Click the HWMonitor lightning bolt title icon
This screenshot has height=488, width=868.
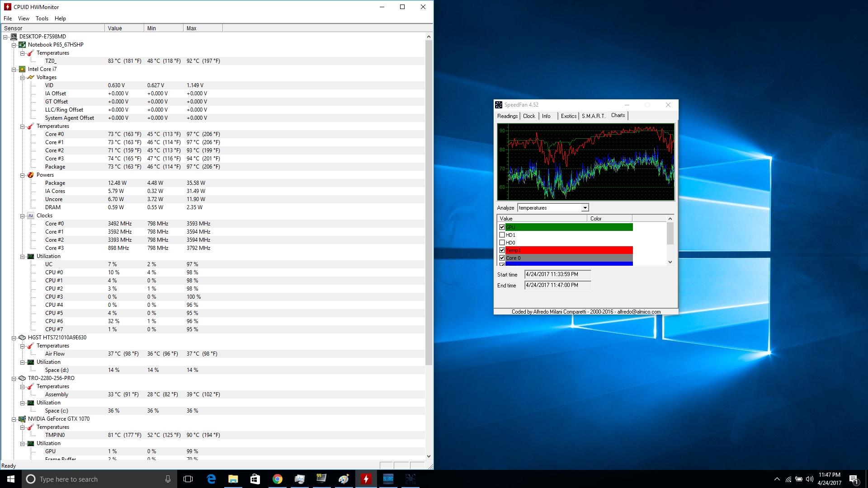7,7
